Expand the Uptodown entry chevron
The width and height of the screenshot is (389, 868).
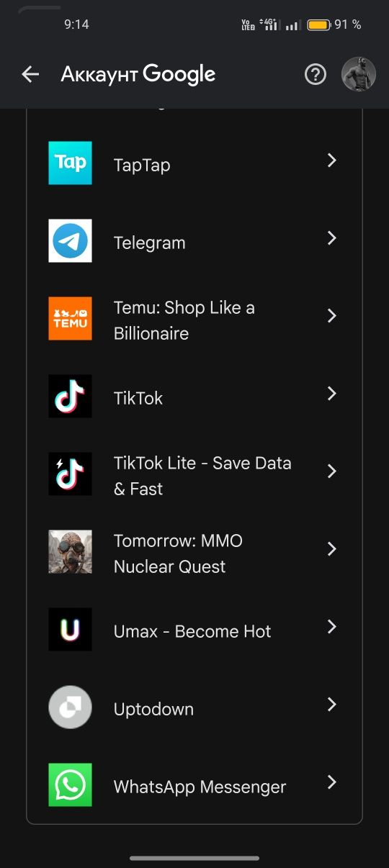click(332, 705)
